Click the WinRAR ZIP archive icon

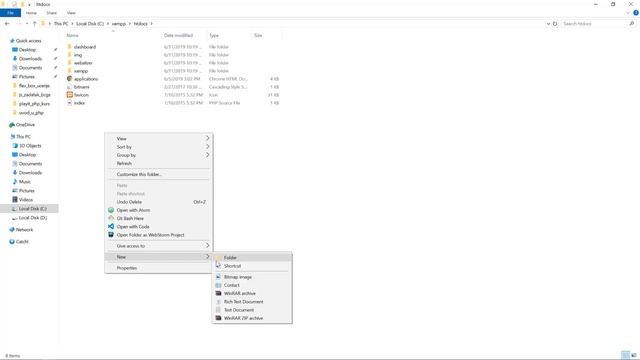[218, 318]
